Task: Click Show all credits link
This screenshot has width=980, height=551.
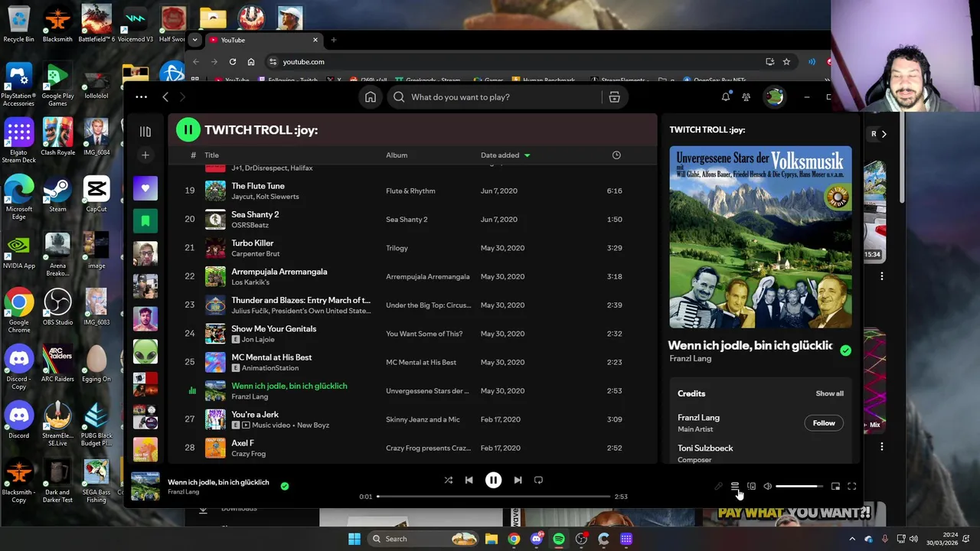Action: (829, 393)
